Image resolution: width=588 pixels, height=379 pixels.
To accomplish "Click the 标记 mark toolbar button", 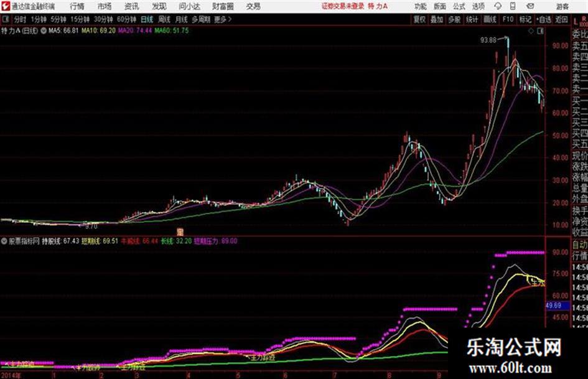I will point(525,19).
